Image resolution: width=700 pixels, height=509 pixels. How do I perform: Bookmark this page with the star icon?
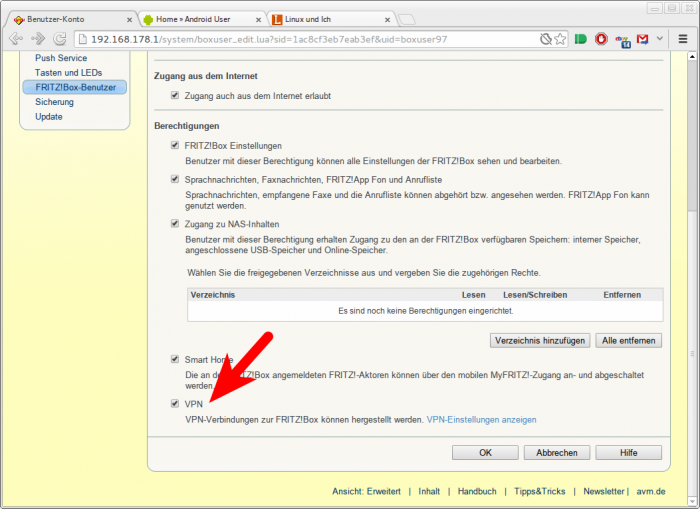561,39
